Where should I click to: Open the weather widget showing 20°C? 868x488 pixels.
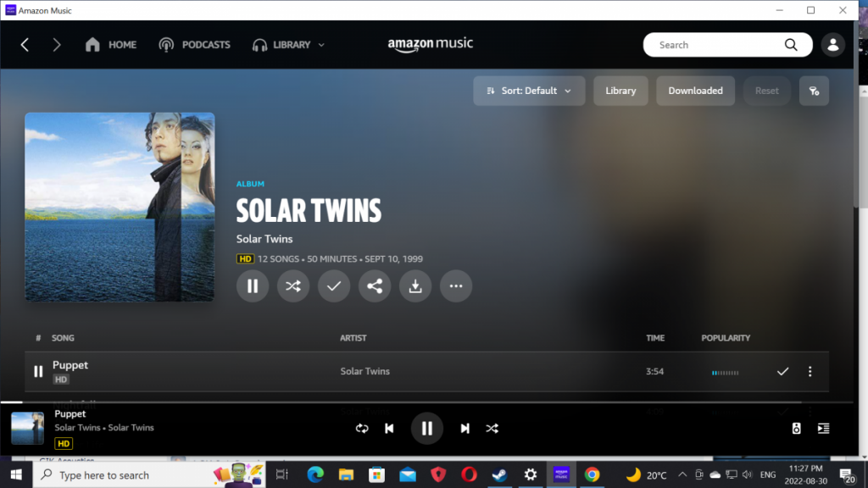point(645,474)
